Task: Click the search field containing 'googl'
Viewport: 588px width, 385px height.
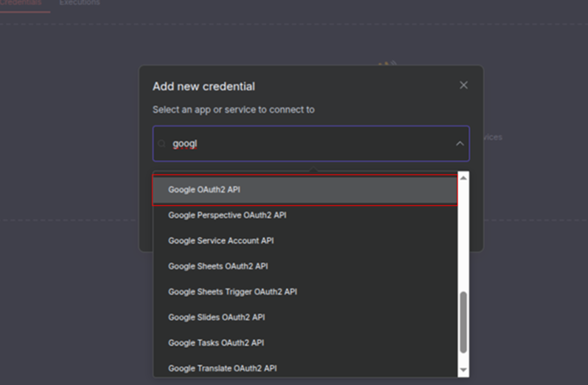Action: (311, 144)
